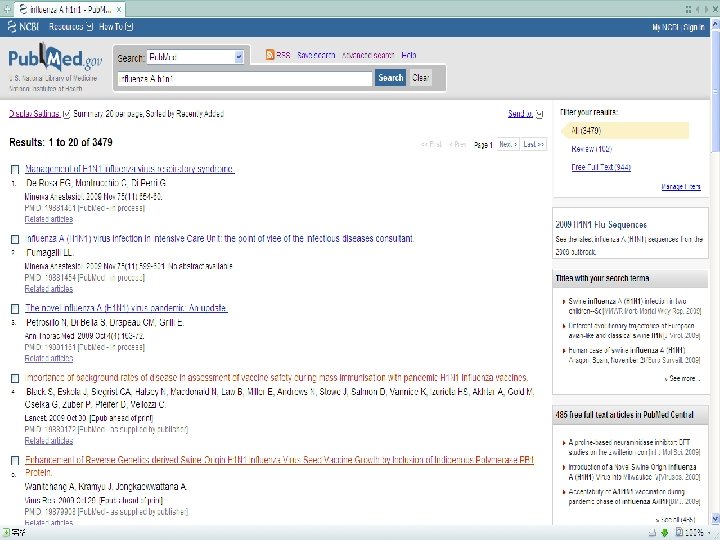Click the scrollbar up arrow
This screenshot has width=720, height=540.
tap(715, 24)
